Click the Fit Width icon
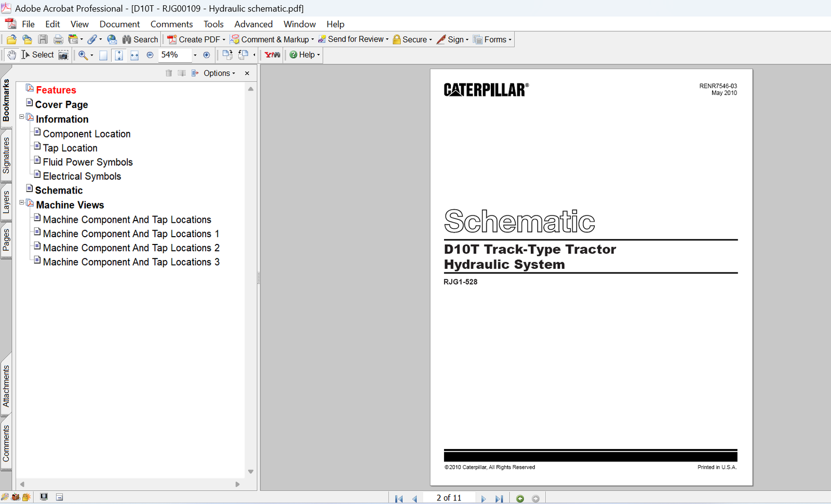Viewport: 831px width, 504px height. pyautogui.click(x=135, y=55)
